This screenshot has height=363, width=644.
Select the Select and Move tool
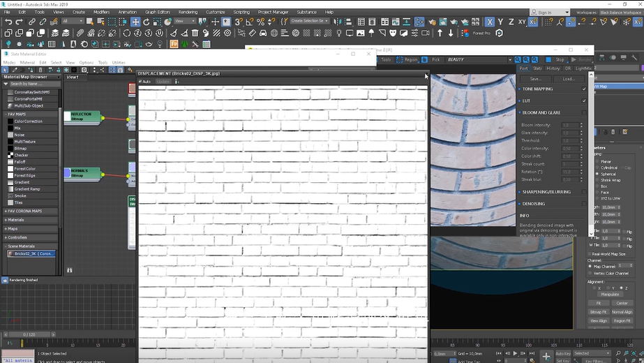(x=135, y=22)
